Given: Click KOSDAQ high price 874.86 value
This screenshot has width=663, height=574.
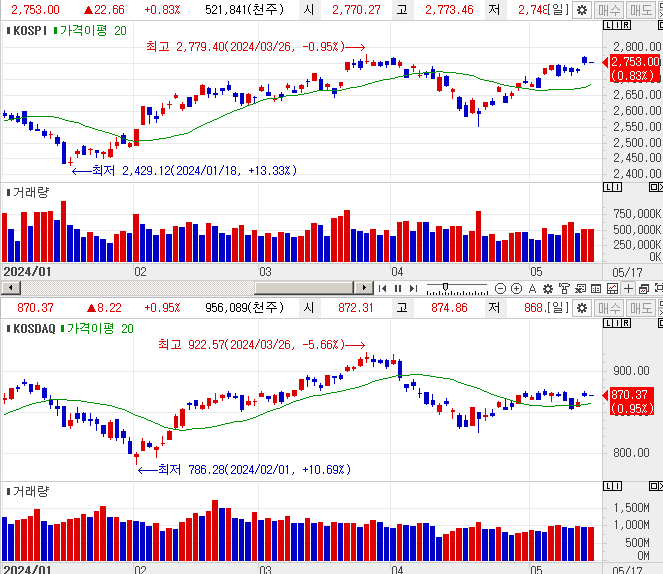Looking at the screenshot, I should [449, 308].
